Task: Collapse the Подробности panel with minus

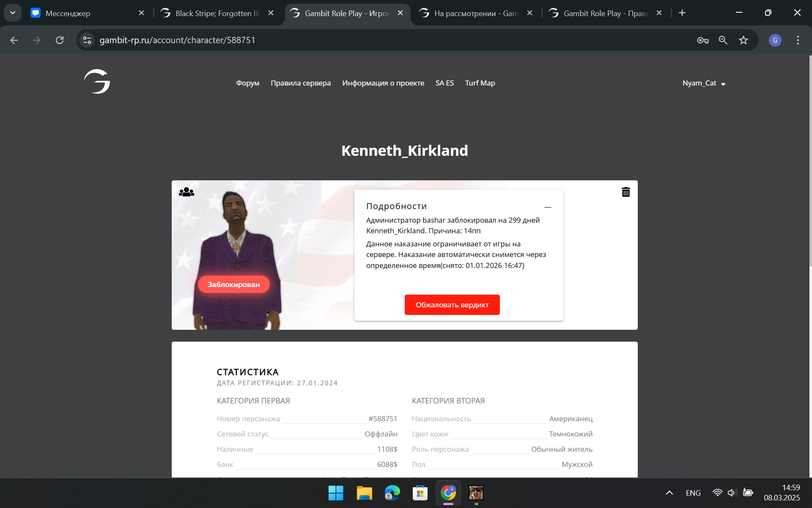Action: 548,207
